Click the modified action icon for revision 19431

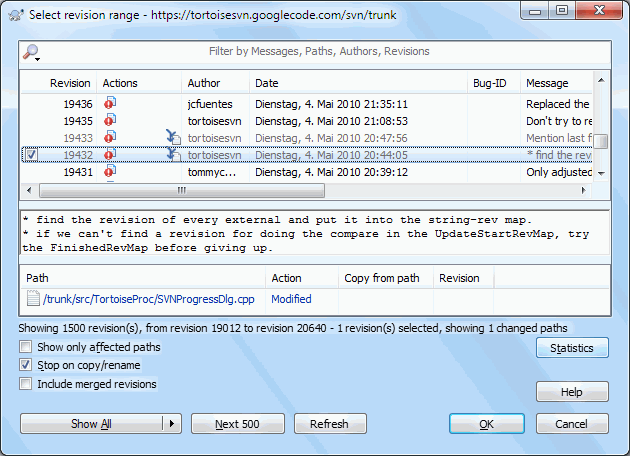coord(110,171)
